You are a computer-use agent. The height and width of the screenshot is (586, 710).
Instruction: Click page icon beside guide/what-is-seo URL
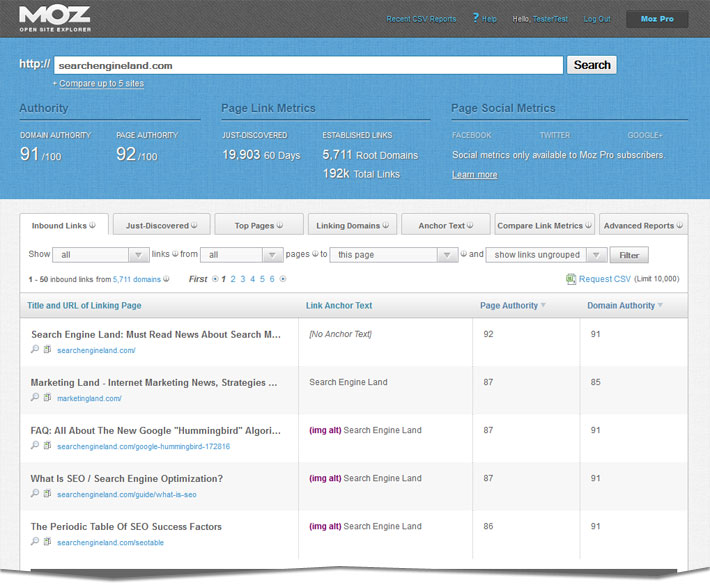47,493
